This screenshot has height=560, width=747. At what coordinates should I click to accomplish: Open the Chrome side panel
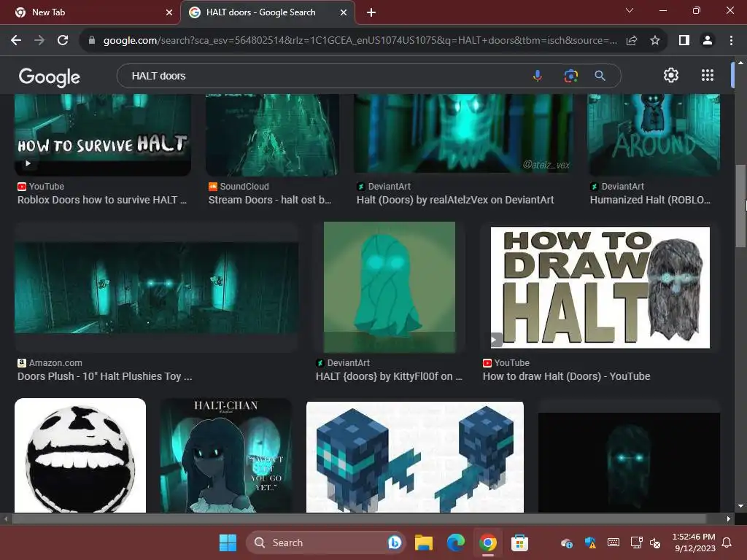(x=684, y=41)
